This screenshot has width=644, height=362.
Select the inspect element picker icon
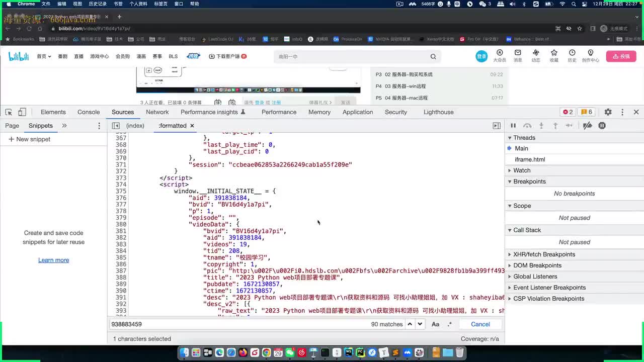pyautogui.click(x=9, y=112)
